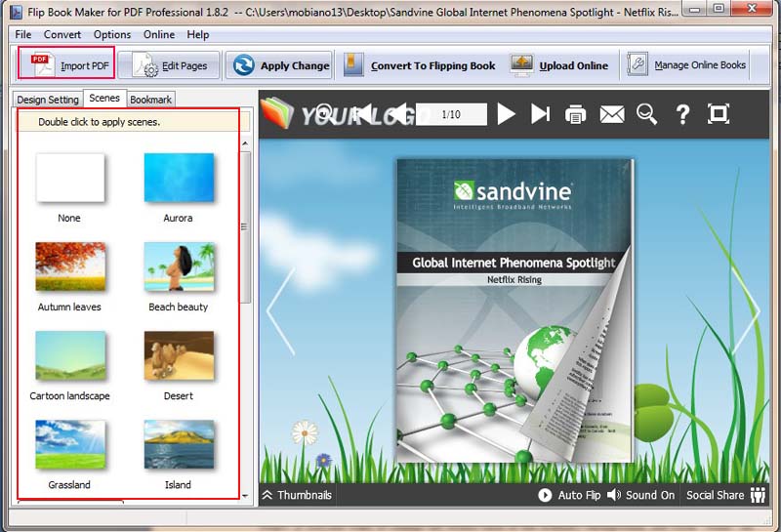
Task: Switch to the Bookmark tab
Action: click(x=151, y=100)
